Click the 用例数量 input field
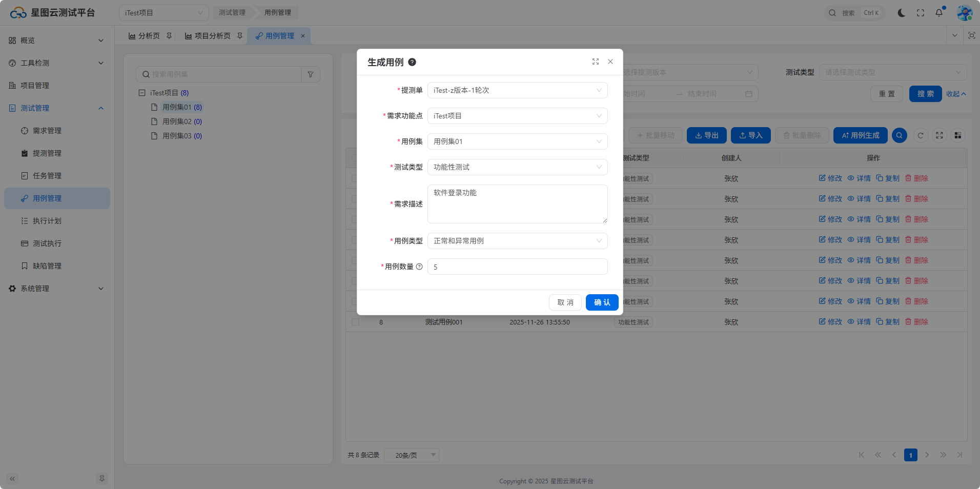This screenshot has width=980, height=489. (x=517, y=267)
